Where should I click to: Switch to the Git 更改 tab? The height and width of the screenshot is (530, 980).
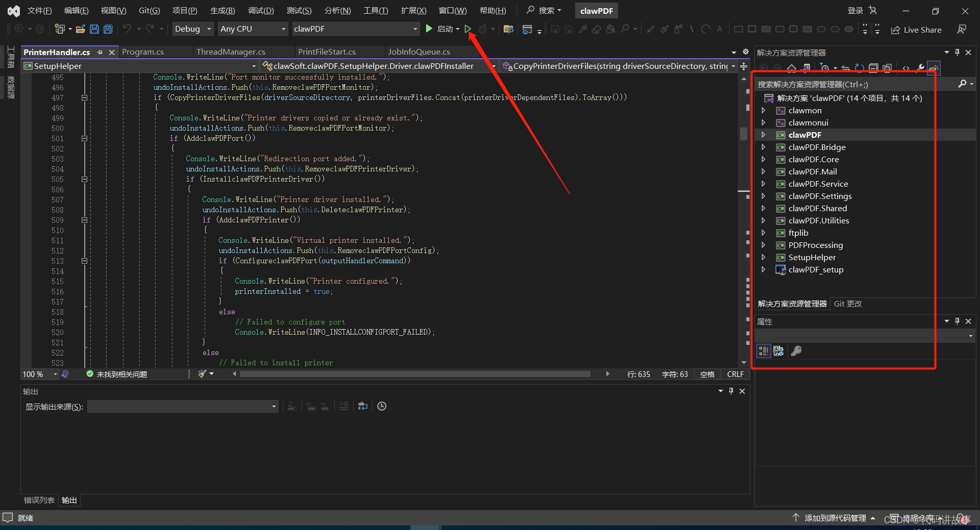pyautogui.click(x=848, y=304)
